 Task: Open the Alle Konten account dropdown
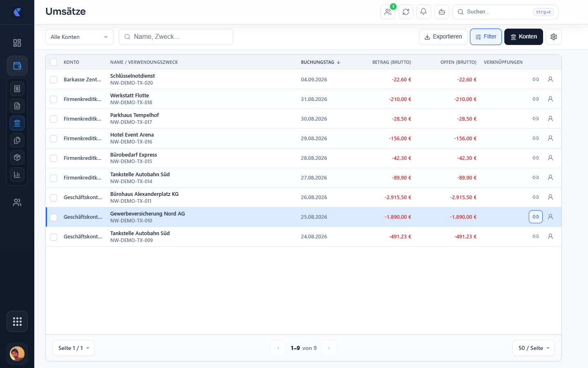pyautogui.click(x=80, y=37)
